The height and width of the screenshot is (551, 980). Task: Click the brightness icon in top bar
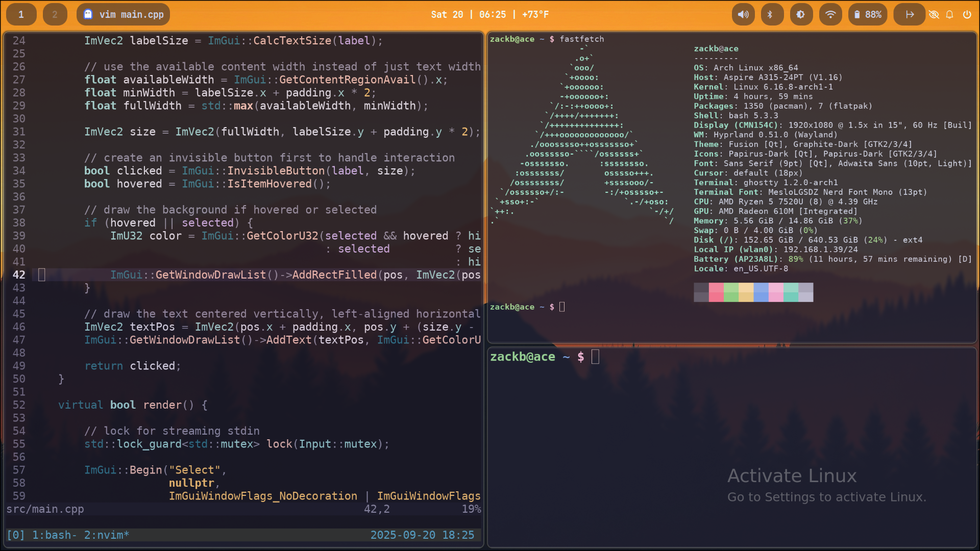(801, 14)
